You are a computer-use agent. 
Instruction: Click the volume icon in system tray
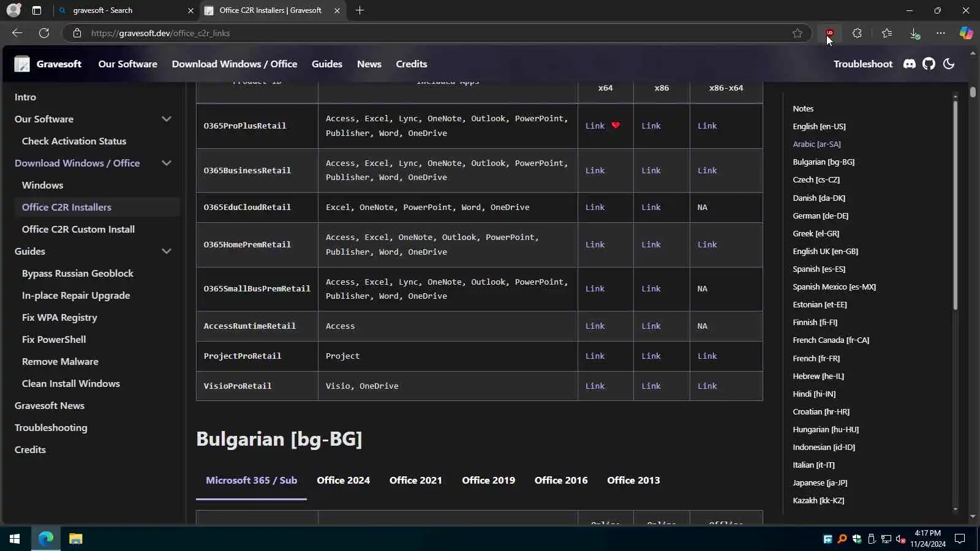900,539
